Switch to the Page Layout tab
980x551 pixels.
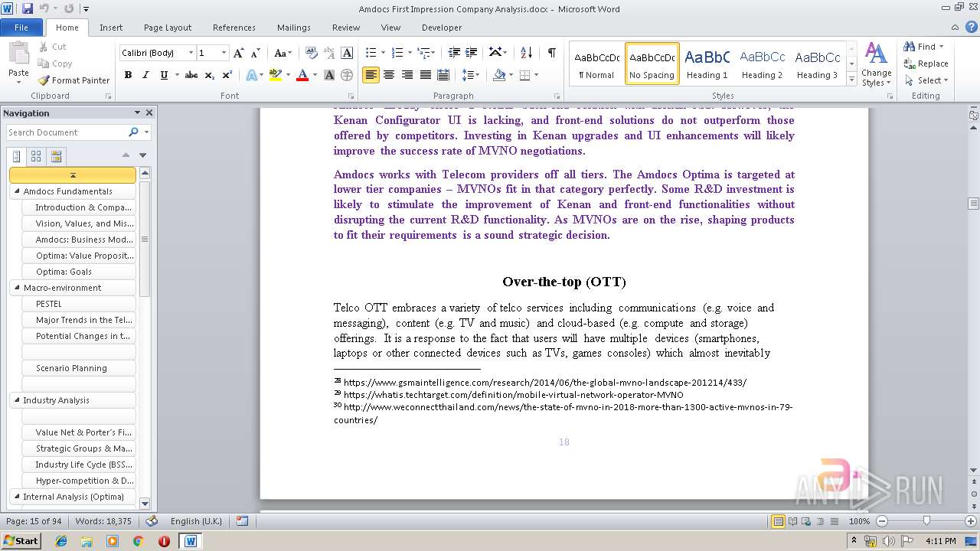click(168, 28)
